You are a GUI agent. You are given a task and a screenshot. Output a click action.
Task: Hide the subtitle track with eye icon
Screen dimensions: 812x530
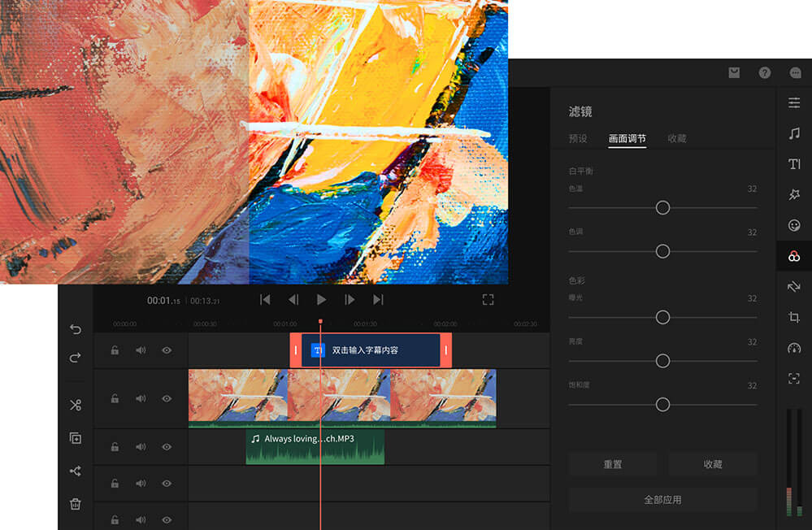point(167,350)
